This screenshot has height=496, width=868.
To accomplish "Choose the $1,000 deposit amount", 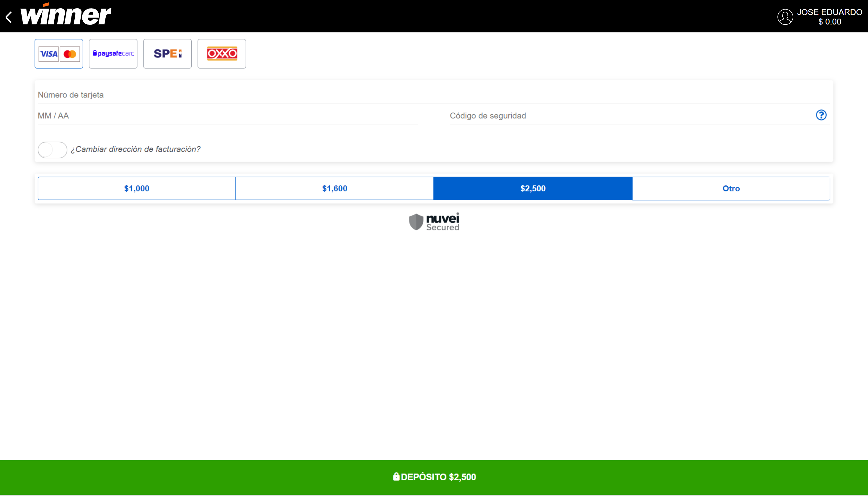I will coord(137,188).
